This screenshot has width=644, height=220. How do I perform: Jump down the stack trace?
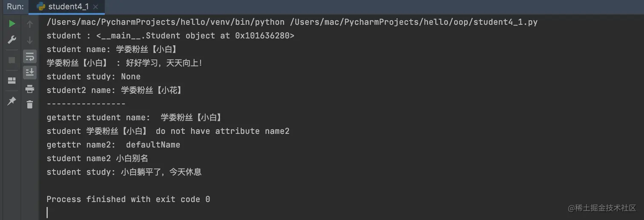pyautogui.click(x=30, y=40)
